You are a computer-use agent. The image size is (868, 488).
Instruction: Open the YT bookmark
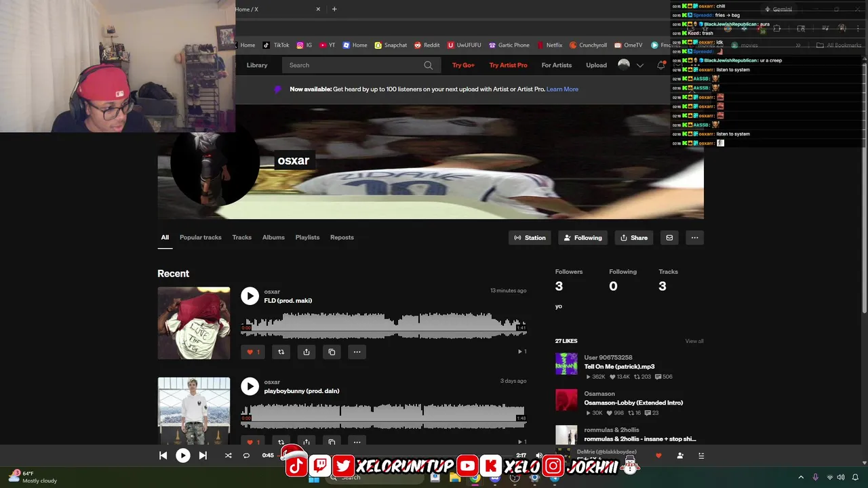tap(327, 45)
